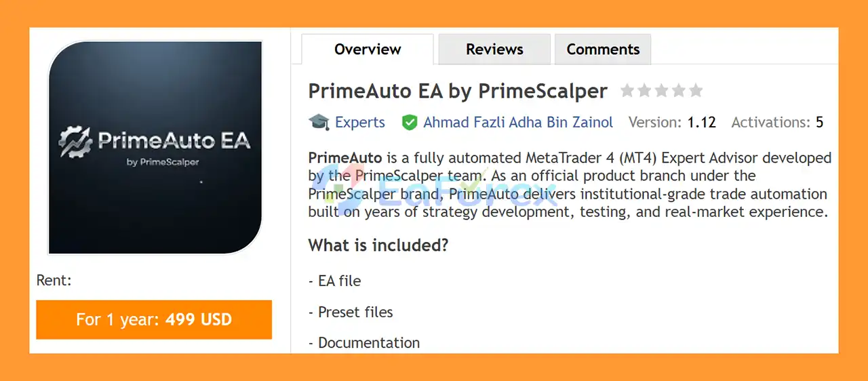The image size is (868, 381).
Task: Click the gear-arrow icon in PrimeAuto logo
Action: point(75,140)
